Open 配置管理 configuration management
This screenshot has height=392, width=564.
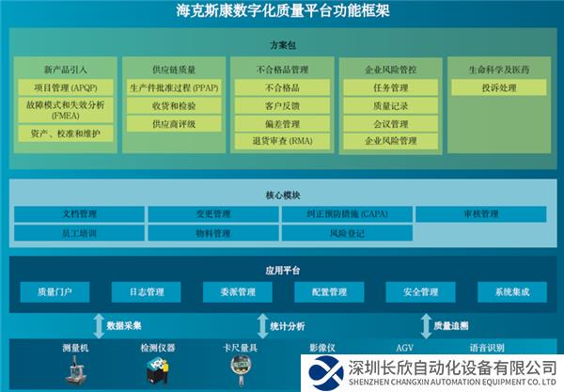[x=329, y=292]
